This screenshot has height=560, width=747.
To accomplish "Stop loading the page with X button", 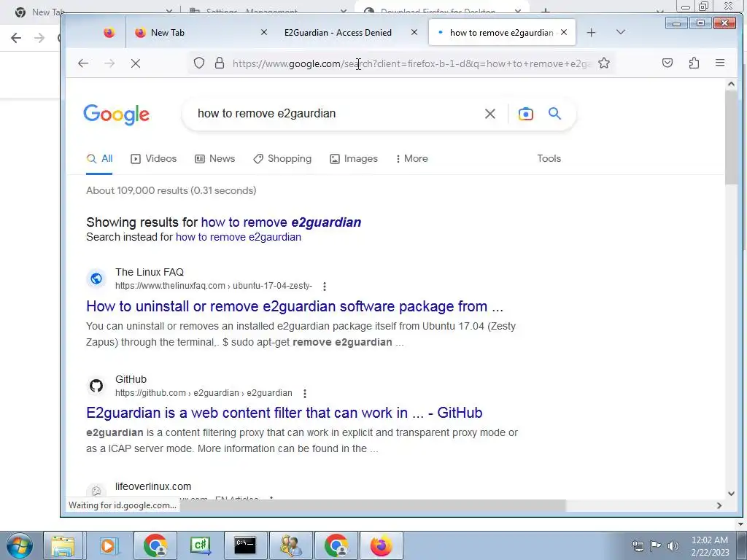I will pyautogui.click(x=136, y=63).
